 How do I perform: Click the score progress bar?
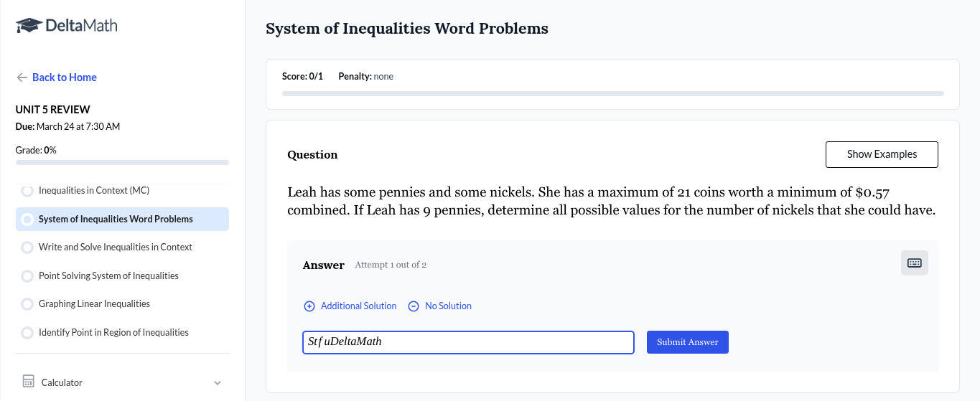coord(612,94)
